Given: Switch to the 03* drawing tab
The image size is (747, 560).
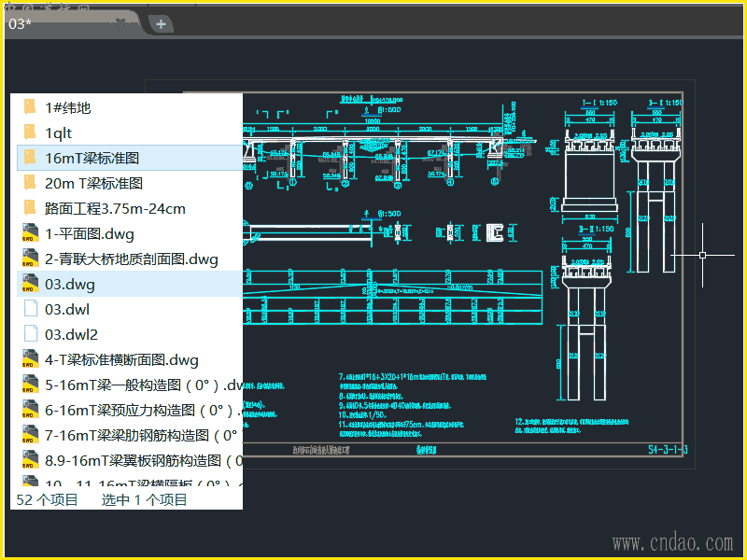Looking at the screenshot, I should 72,22.
